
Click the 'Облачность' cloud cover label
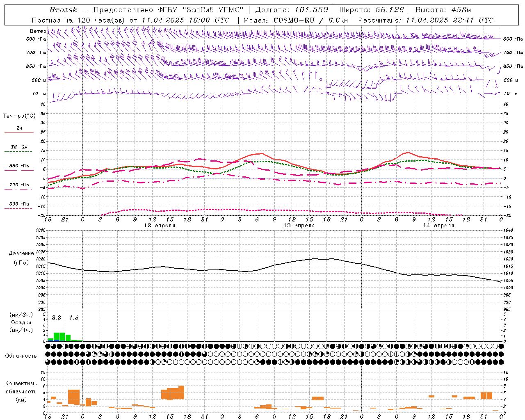pos(21,356)
